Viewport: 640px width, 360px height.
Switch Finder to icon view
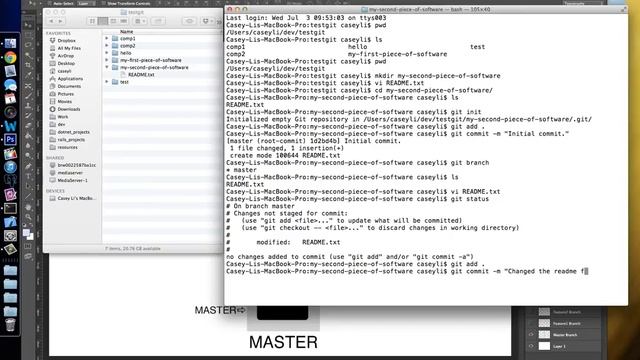click(92, 21)
